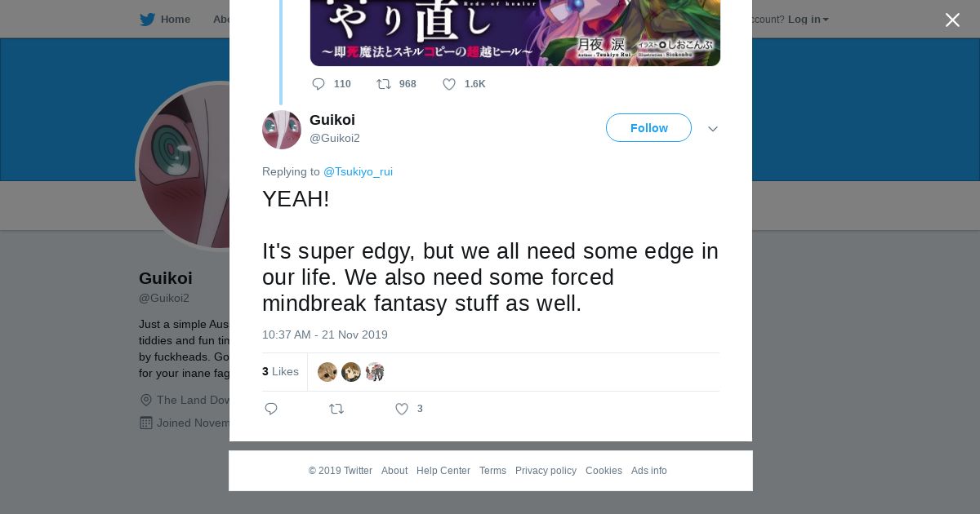Open the first liker's avatar thumbnail

(327, 372)
